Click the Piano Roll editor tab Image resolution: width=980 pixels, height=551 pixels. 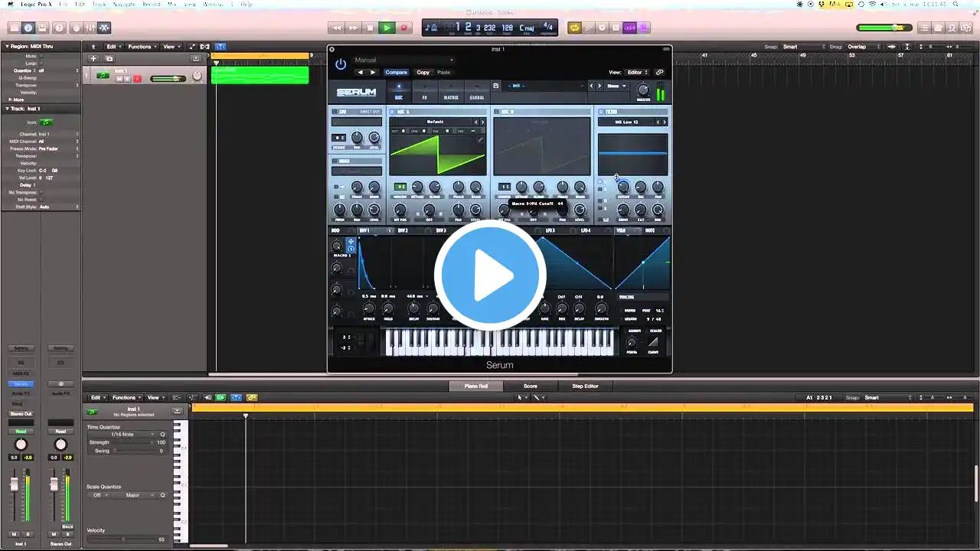point(476,386)
